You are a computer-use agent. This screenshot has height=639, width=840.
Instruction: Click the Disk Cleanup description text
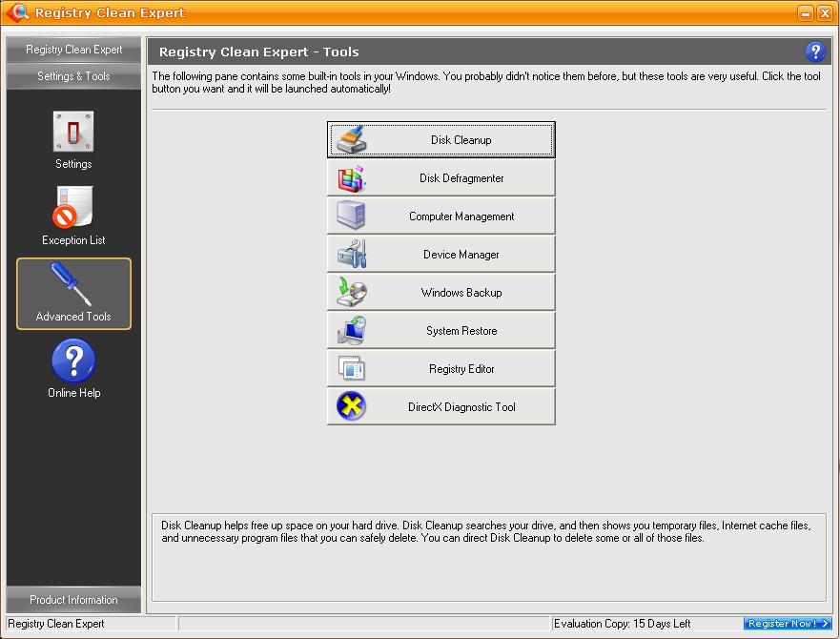coord(486,531)
